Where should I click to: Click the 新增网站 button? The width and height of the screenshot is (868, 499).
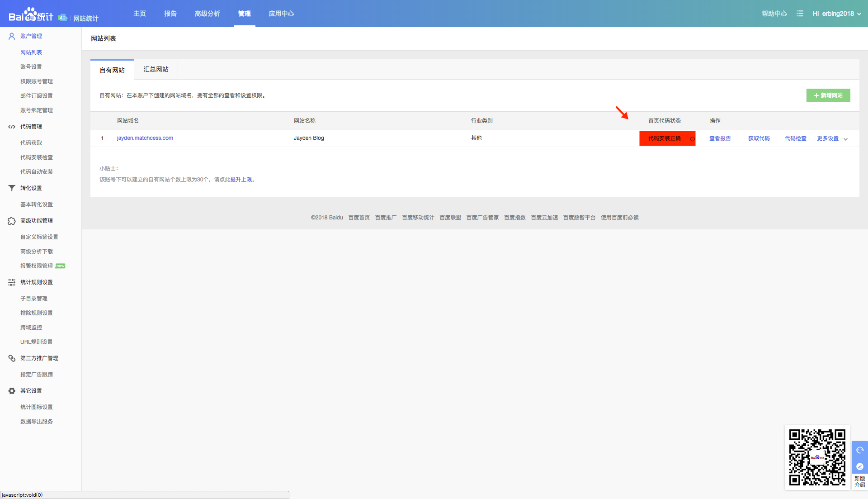click(x=828, y=95)
